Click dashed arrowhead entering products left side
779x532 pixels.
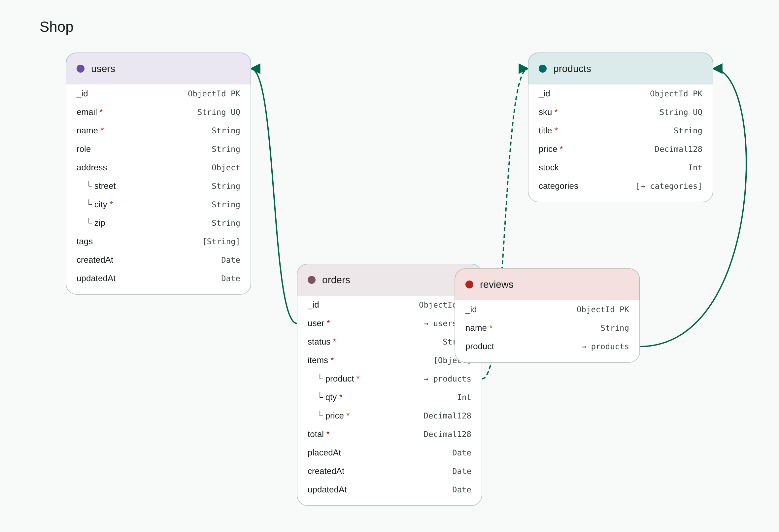(x=523, y=69)
